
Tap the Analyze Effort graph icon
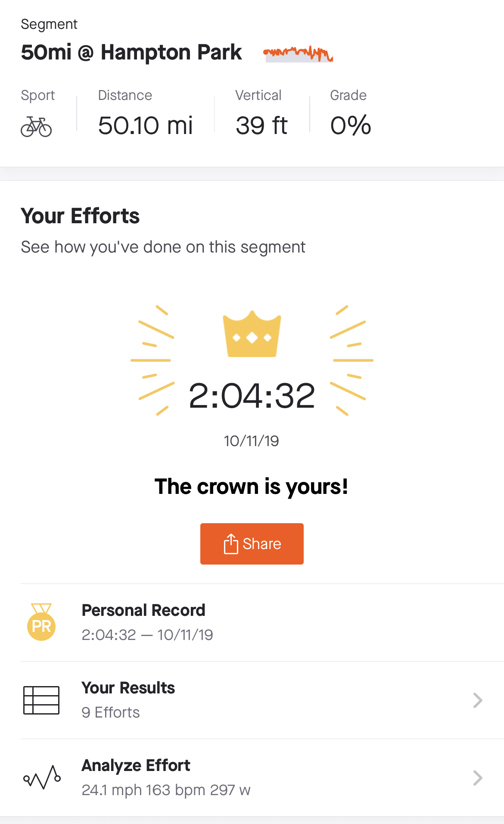pos(42,777)
